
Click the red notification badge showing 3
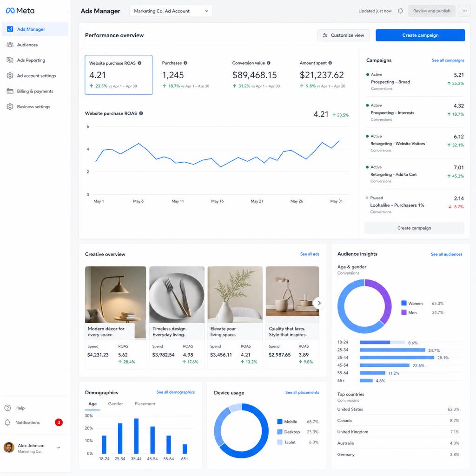coord(59,422)
